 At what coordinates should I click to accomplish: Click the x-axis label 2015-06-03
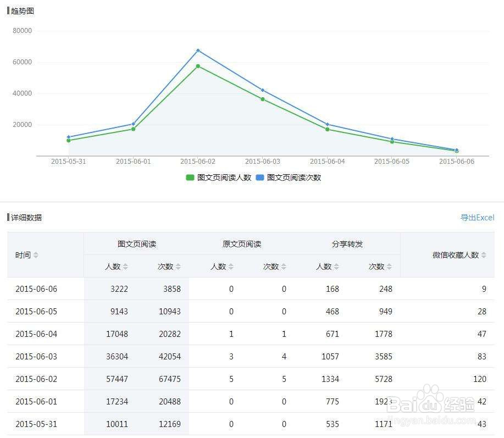[x=262, y=162]
